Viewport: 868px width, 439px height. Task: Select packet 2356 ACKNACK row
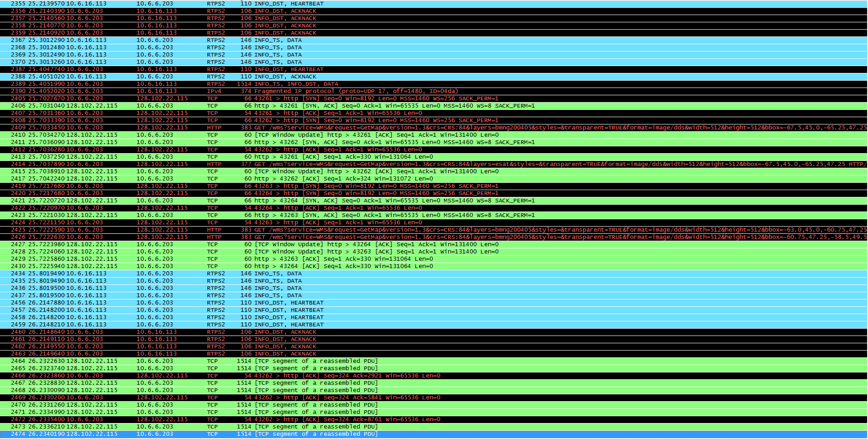pyautogui.click(x=434, y=11)
